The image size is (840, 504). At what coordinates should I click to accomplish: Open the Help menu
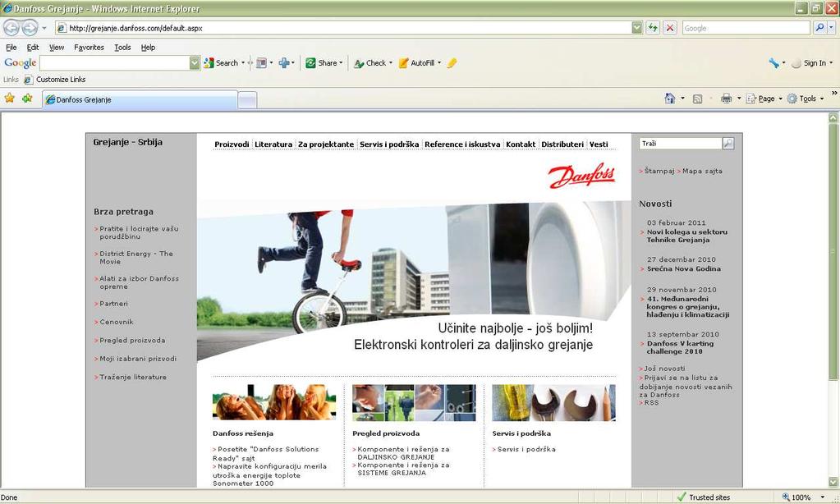click(148, 47)
